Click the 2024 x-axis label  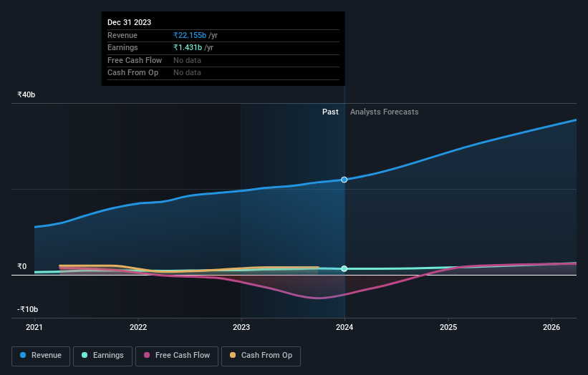pyautogui.click(x=344, y=327)
